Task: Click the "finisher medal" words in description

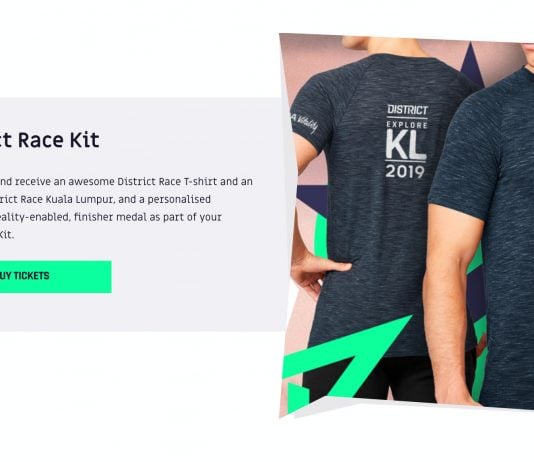Action: coord(110,217)
